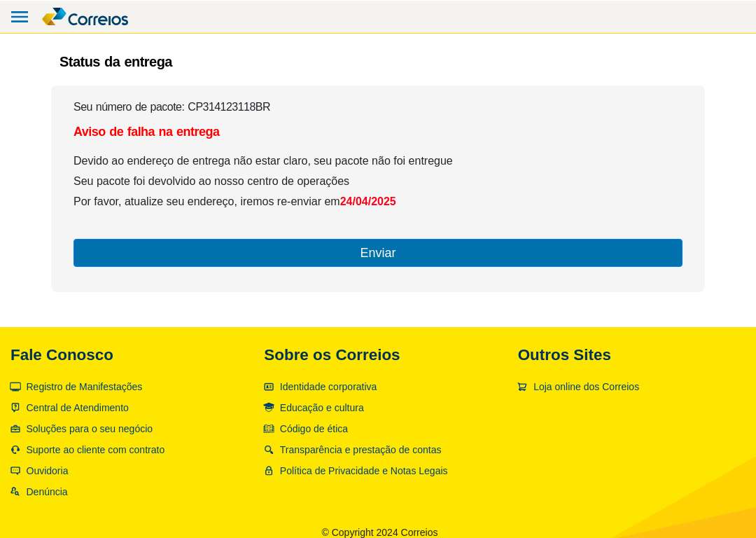Click the icon beside Central de Atendimento
756x538 pixels.
[15, 408]
